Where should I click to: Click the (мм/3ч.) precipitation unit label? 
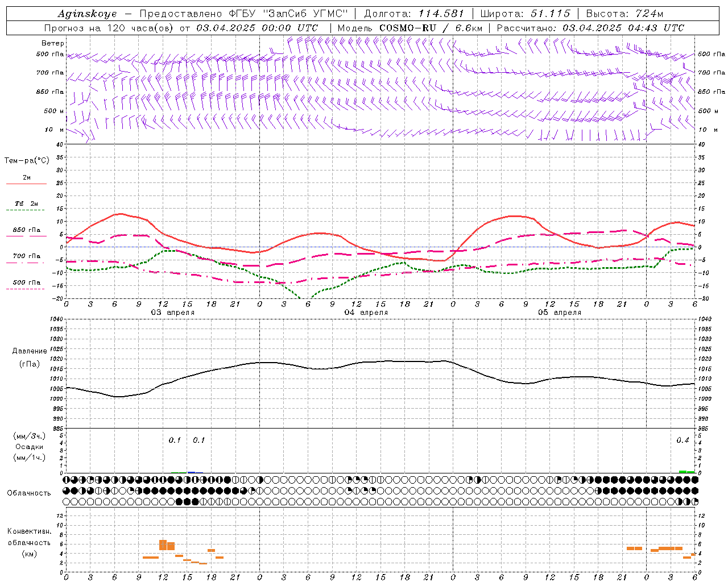[30, 436]
